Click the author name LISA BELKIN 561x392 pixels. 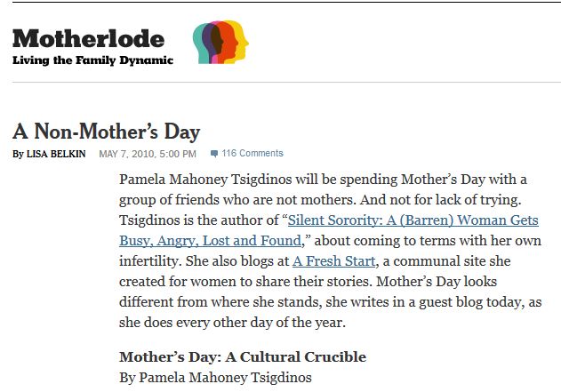56,154
